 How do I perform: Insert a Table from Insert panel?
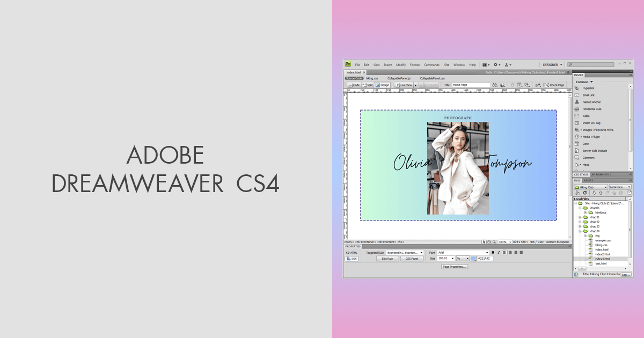coord(586,116)
